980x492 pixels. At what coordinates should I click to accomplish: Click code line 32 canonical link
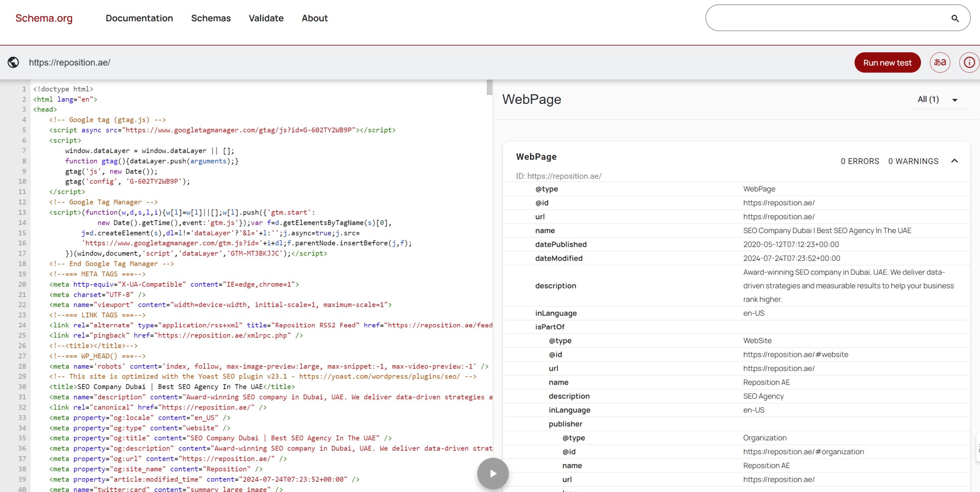pos(158,407)
